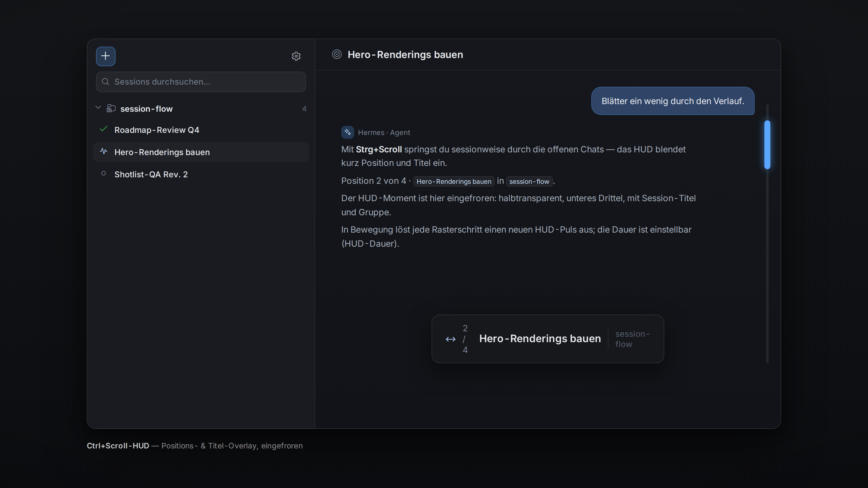
Task: Click the plus button to create a session
Action: coord(106,56)
